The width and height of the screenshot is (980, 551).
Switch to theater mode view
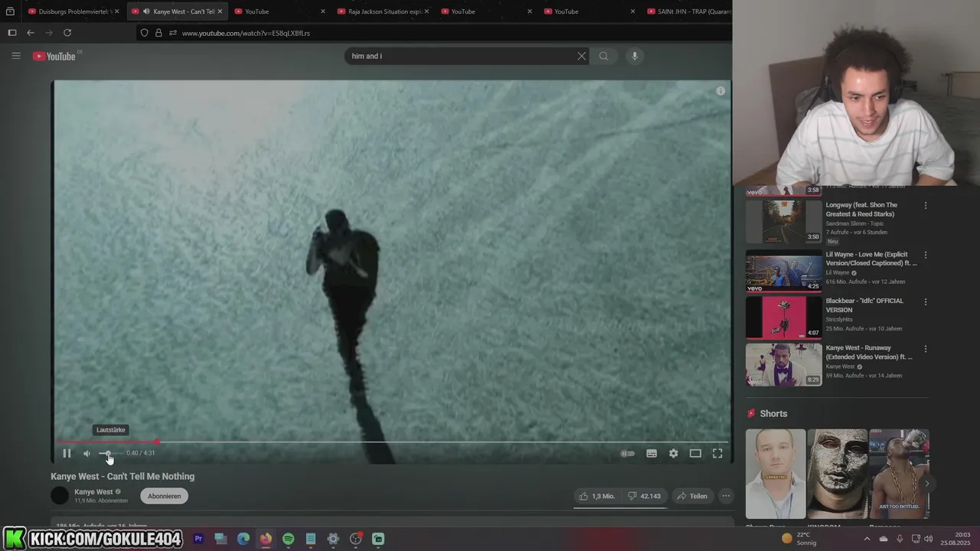tap(695, 453)
